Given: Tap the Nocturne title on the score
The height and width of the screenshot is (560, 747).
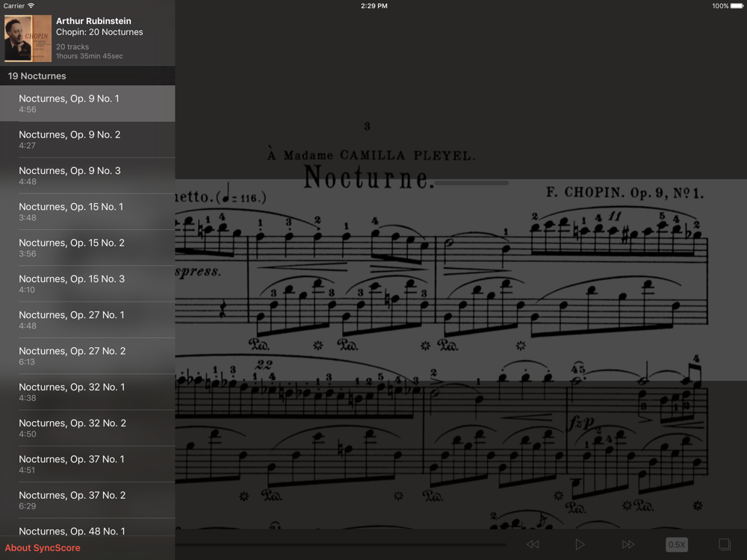Looking at the screenshot, I should pos(369,177).
